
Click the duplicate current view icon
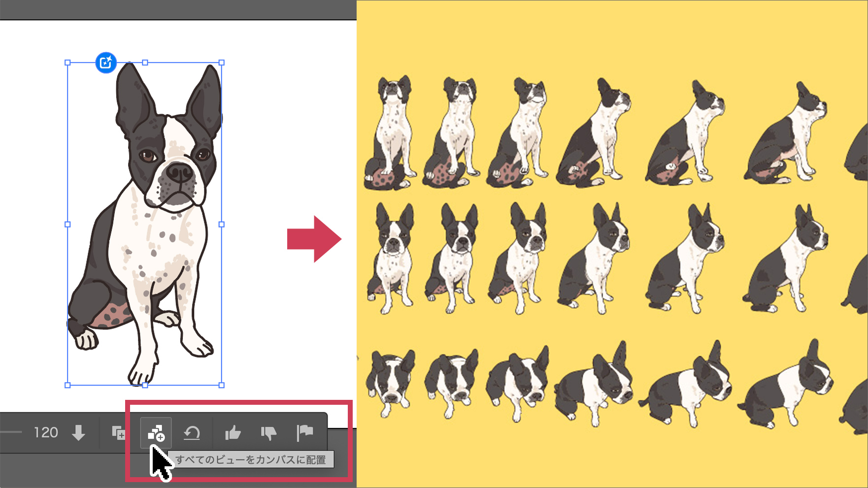tap(118, 433)
